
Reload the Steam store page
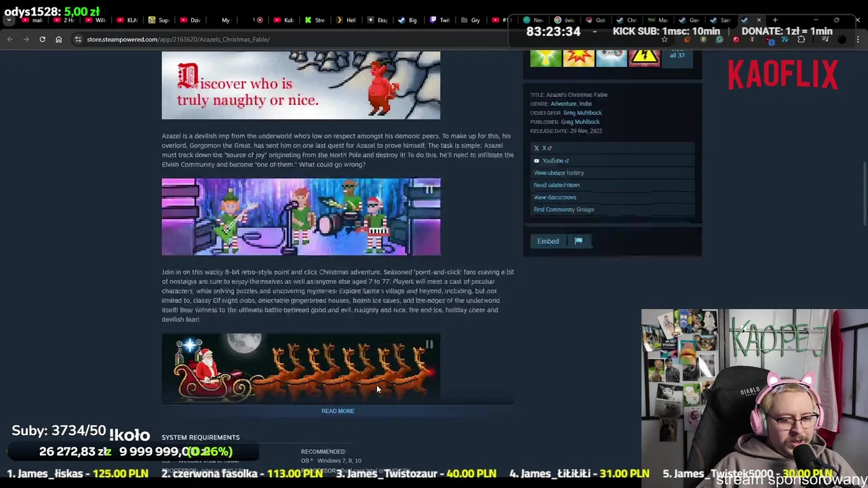(42, 39)
